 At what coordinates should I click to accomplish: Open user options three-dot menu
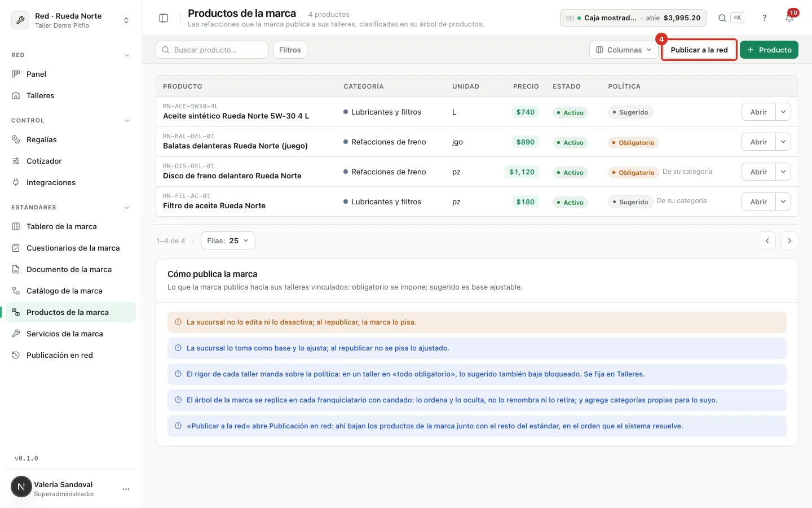[x=126, y=489]
